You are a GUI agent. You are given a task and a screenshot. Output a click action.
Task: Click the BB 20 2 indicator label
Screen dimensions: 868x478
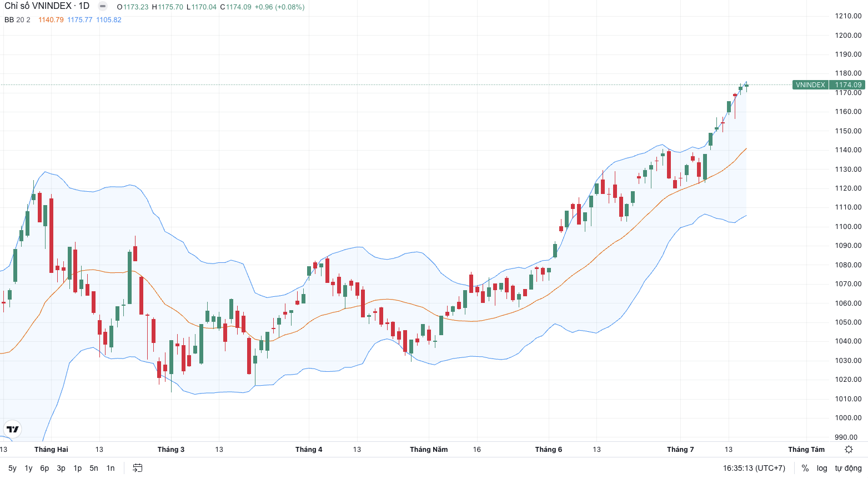click(x=17, y=19)
